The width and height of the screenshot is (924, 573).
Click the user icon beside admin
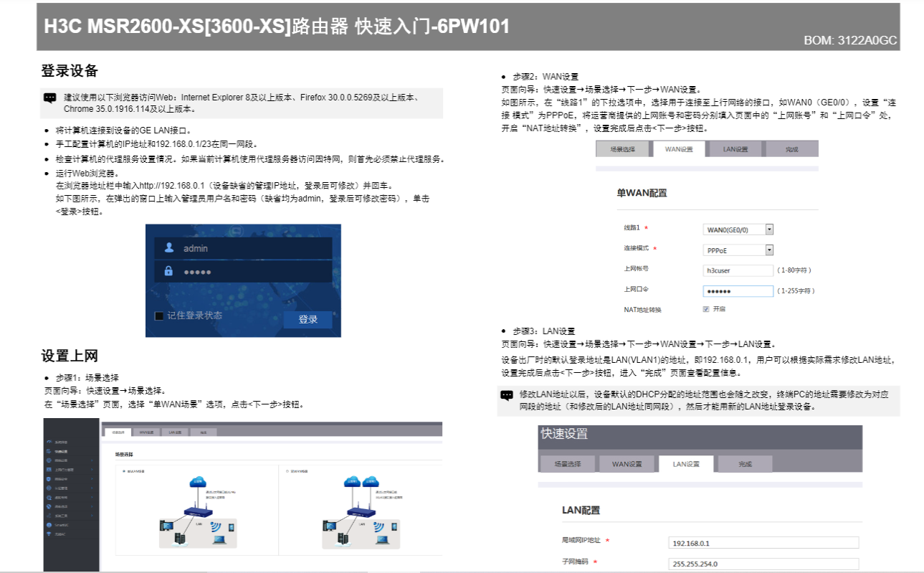[x=169, y=247]
